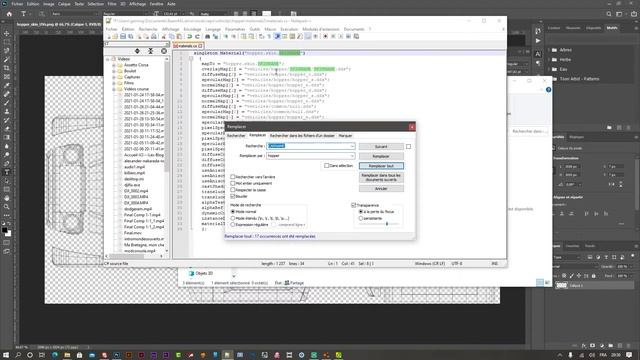Screen dimensions: 640x360
Task: Open 'Rechercher dans les fichiers d'un dossier' tab
Action: pos(302,136)
